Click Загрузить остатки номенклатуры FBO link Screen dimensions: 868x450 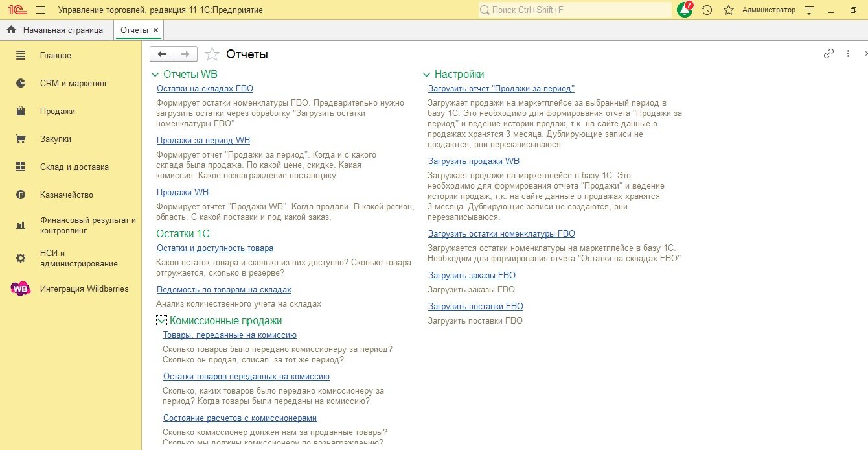[x=501, y=234]
